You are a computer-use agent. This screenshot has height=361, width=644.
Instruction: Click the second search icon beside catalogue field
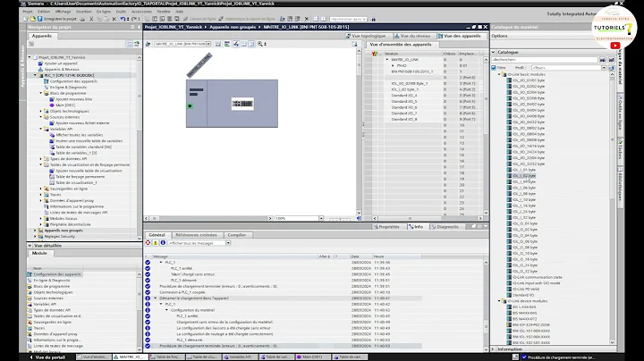tap(611, 60)
